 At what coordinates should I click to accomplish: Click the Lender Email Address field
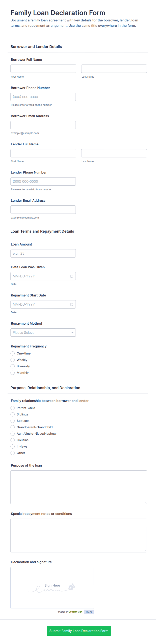pyautogui.click(x=43, y=209)
